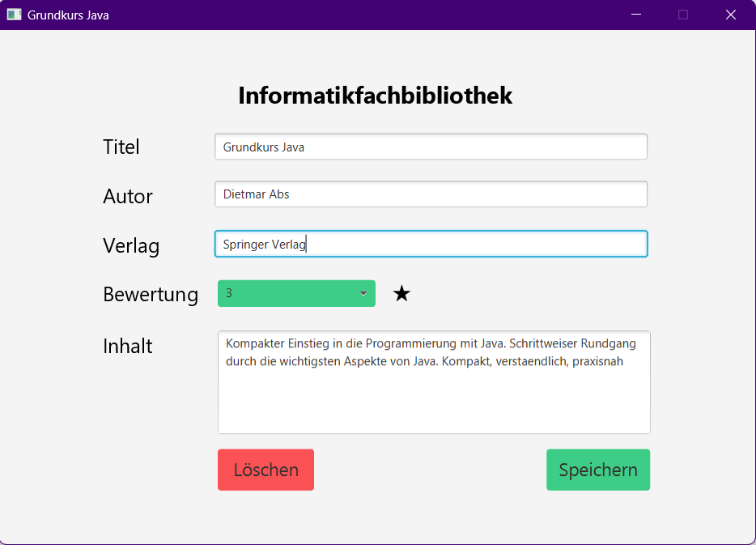Click the Inhalt label
756x545 pixels.
[128, 346]
